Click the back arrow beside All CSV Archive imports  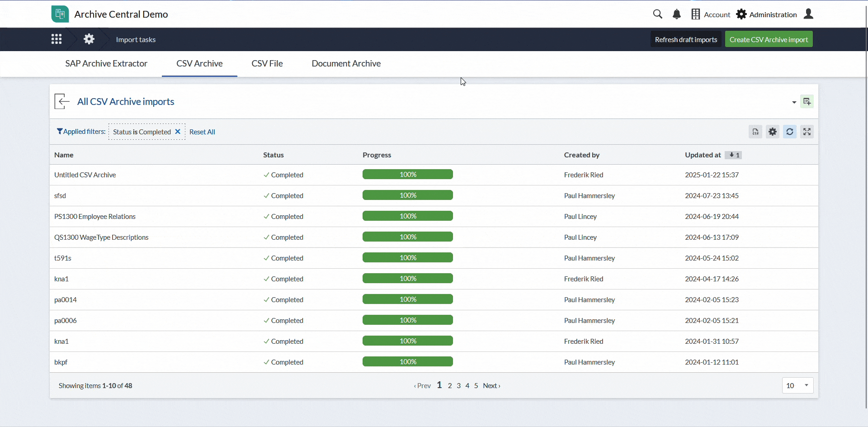click(x=62, y=101)
